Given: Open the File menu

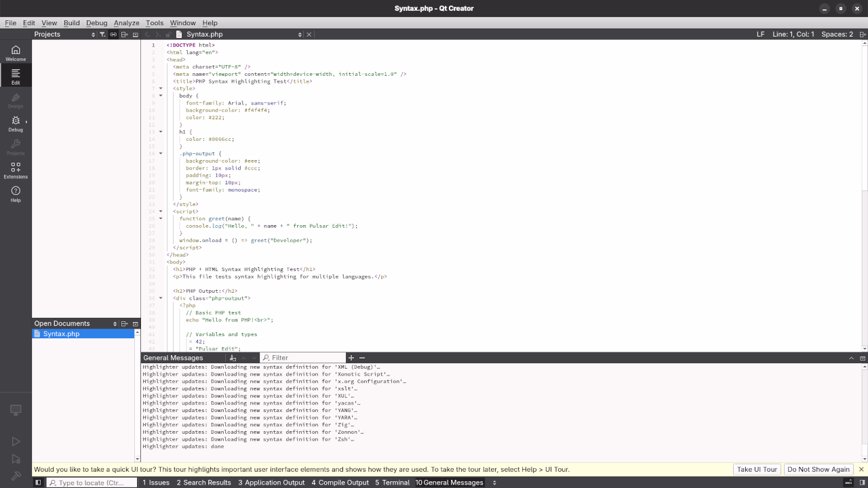Looking at the screenshot, I should (x=10, y=22).
